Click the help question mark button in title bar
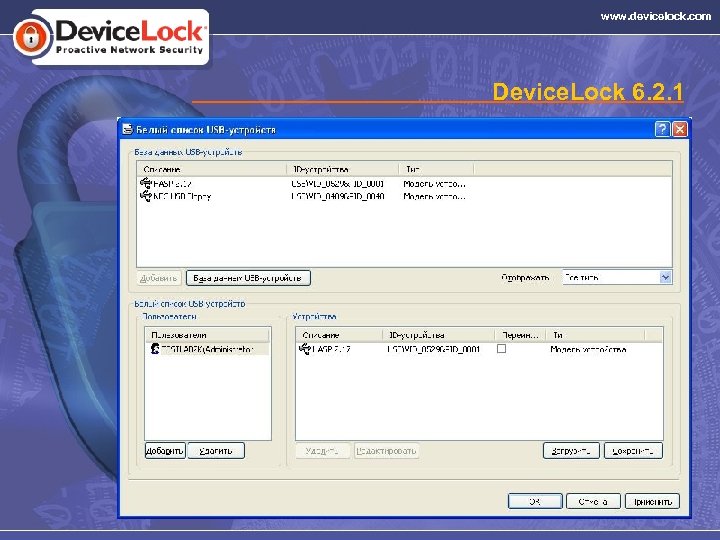720x540 pixels. 662,129
